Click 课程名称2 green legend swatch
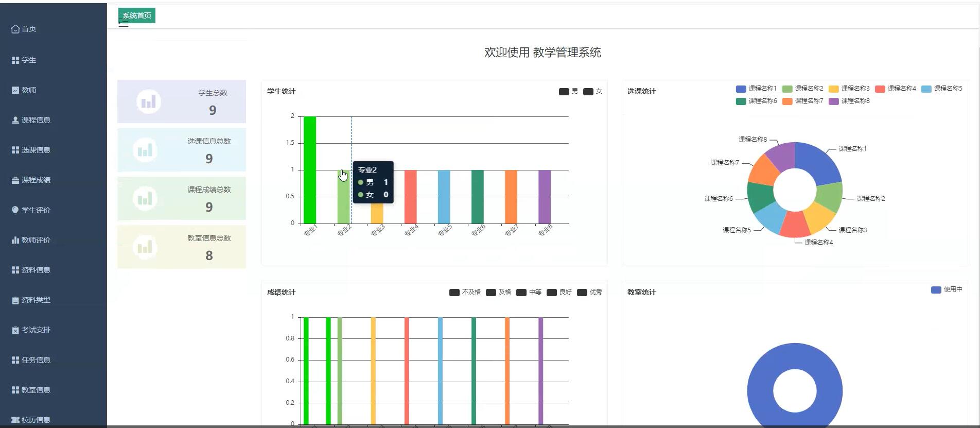The width and height of the screenshot is (980, 428). click(x=787, y=89)
